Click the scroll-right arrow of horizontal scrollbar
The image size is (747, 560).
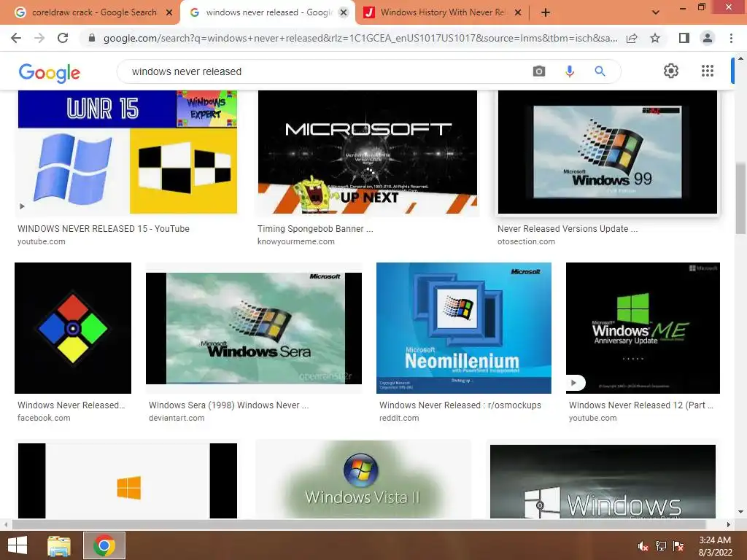coord(729,524)
